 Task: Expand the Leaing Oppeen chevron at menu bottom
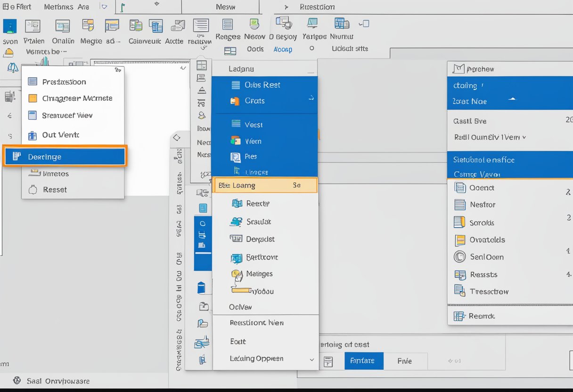point(312,359)
